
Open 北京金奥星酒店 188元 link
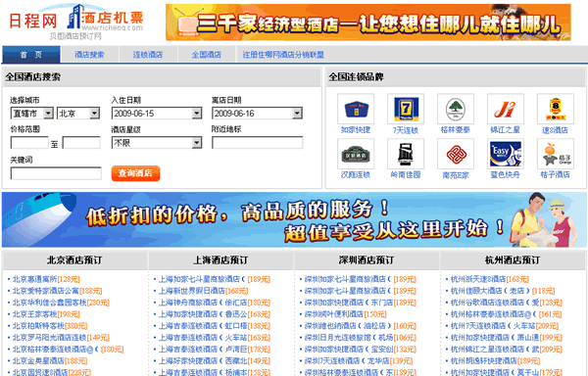coord(50,360)
